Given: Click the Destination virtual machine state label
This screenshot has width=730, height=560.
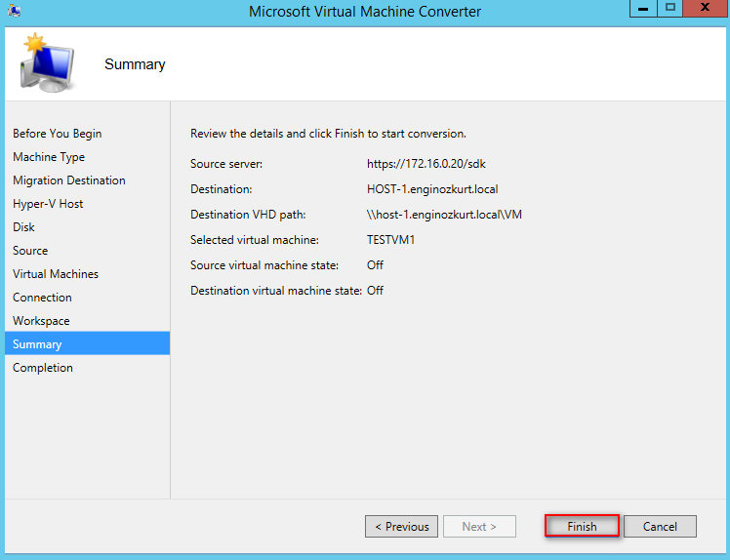Looking at the screenshot, I should tap(276, 291).
